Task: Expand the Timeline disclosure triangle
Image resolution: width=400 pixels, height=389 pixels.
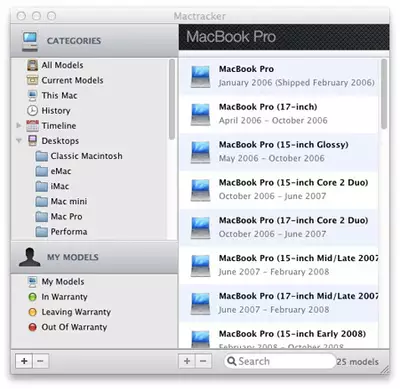Action: coord(19,125)
